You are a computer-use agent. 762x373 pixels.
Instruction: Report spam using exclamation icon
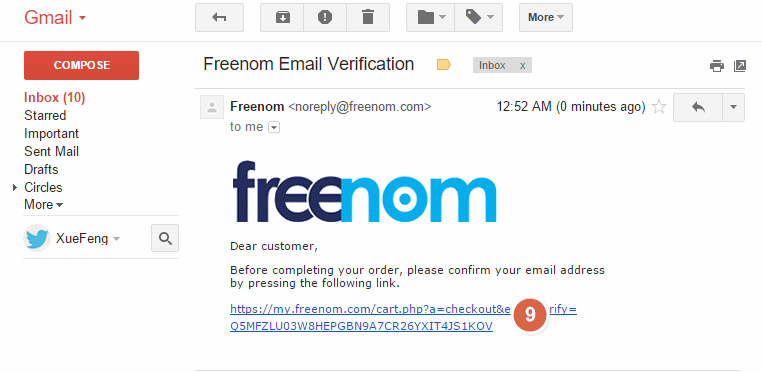tap(325, 17)
